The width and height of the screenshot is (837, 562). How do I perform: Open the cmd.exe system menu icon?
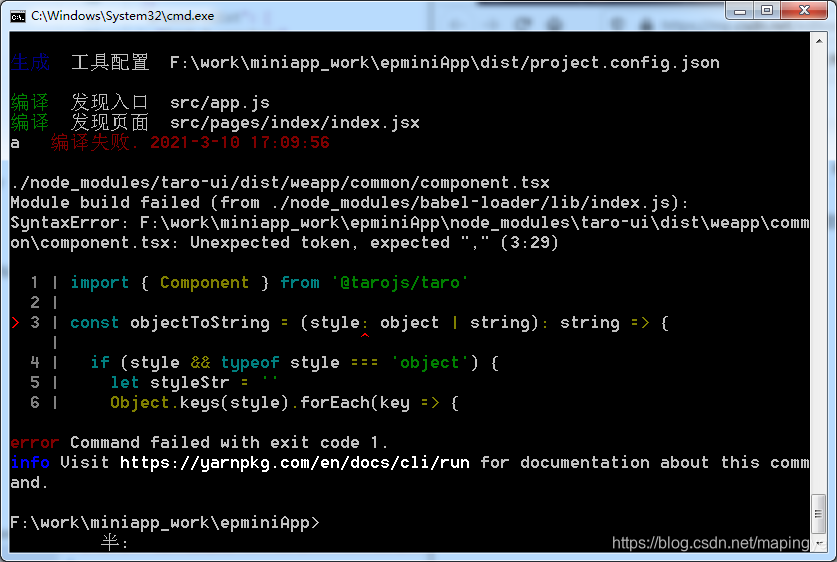click(x=18, y=17)
